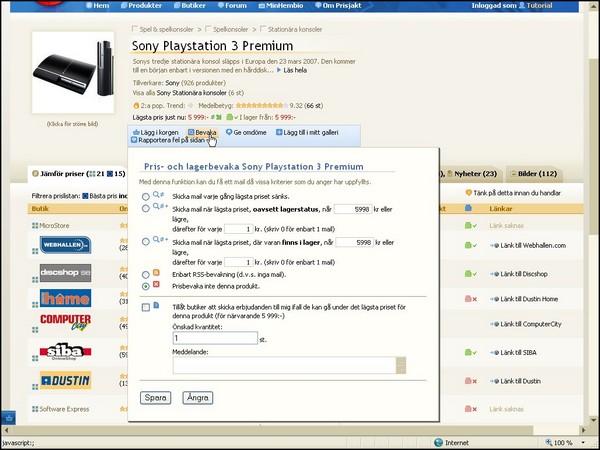This screenshot has height=450, width=600.
Task: Click the Önskad kvantitet input field
Action: coord(215,338)
